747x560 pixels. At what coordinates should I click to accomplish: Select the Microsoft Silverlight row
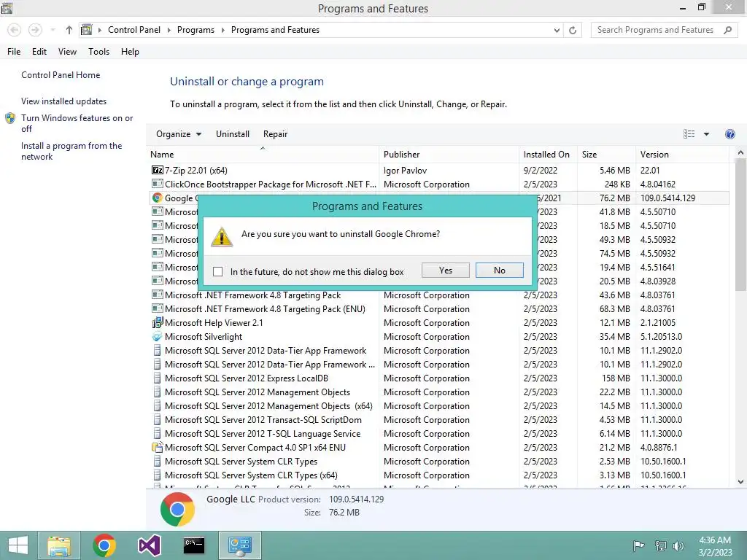click(439, 337)
